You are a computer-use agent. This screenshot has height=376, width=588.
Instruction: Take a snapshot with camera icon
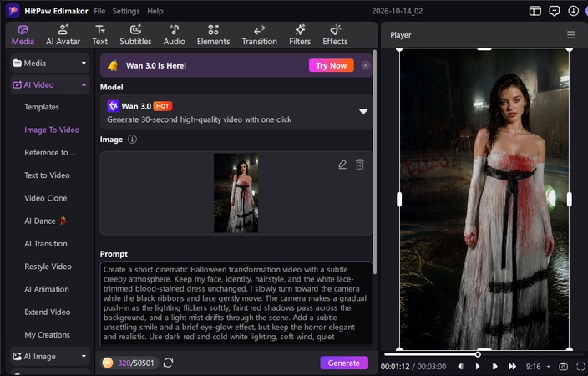point(563,366)
